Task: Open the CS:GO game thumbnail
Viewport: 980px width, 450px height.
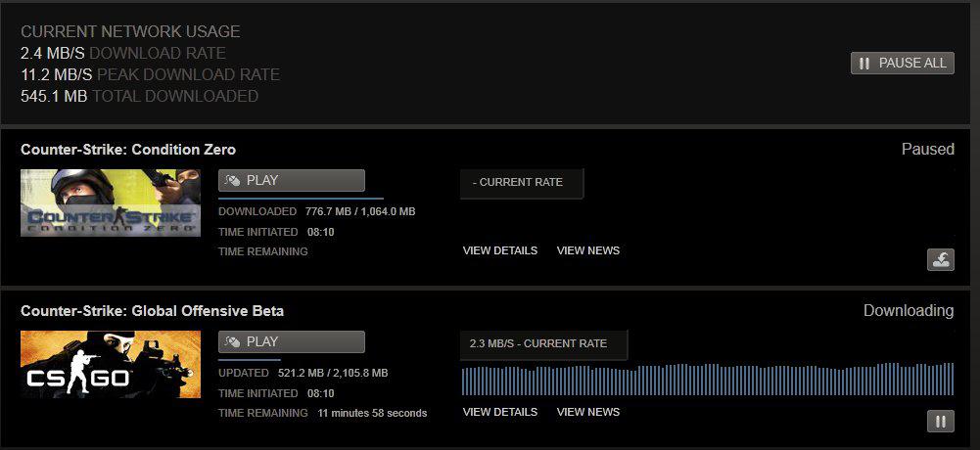Action: (x=111, y=365)
